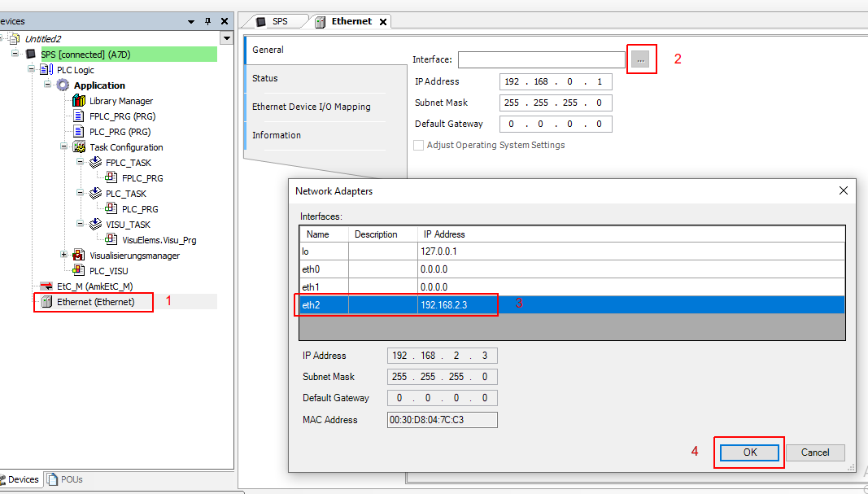Click the PLC Logic icon
This screenshot has height=494, width=868.
[47, 70]
